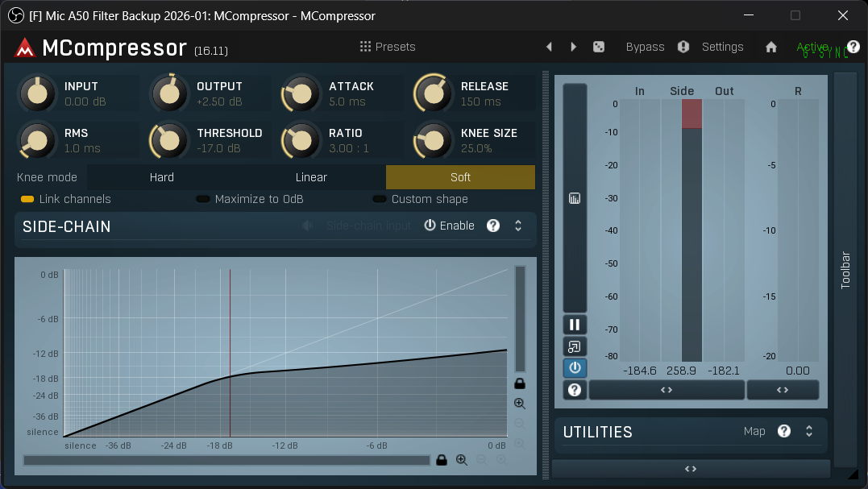Click the 258.9 Side meter value
Viewport: 868px width, 489px height.
682,371
